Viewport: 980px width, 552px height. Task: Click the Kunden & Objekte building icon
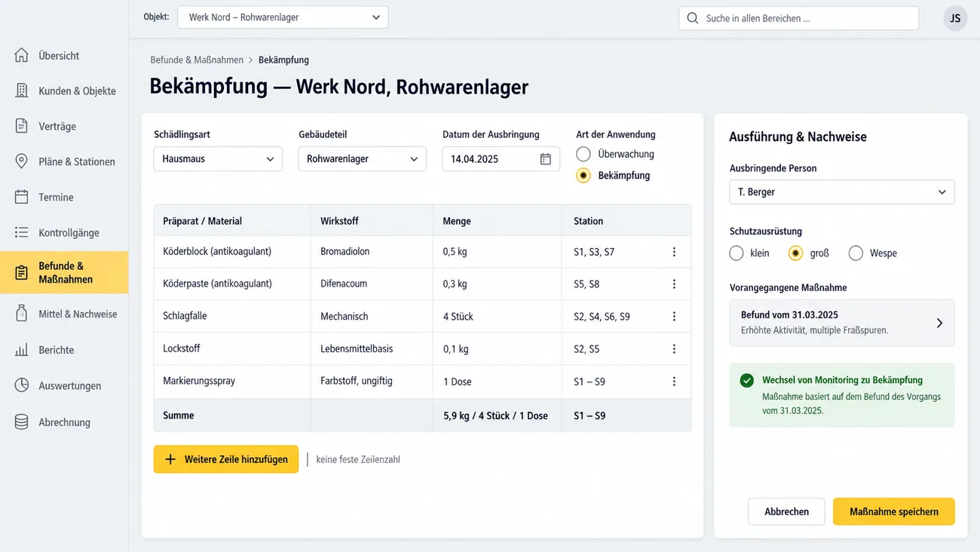point(22,90)
